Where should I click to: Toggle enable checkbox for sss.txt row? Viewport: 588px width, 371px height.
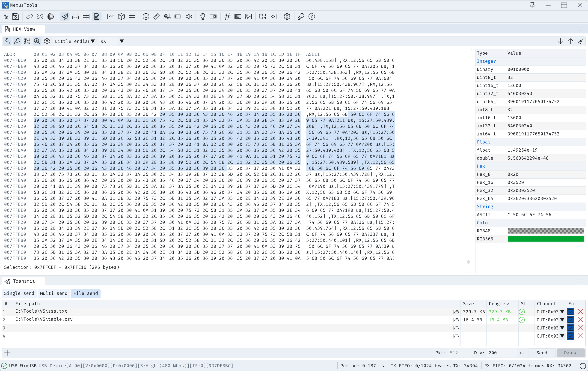[x=571, y=312]
